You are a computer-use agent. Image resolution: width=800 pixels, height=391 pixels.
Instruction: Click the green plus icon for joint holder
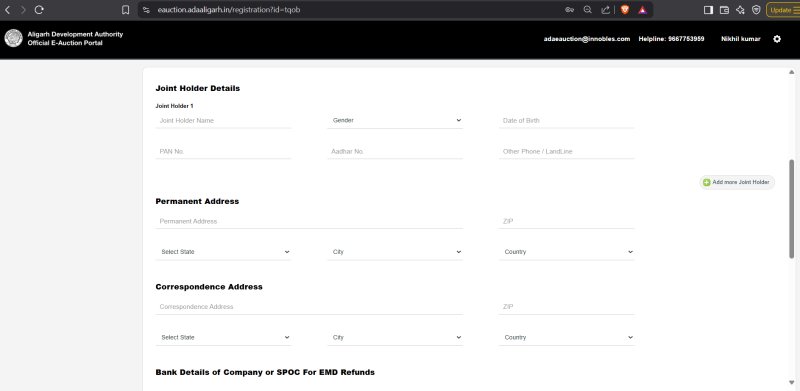coord(707,182)
